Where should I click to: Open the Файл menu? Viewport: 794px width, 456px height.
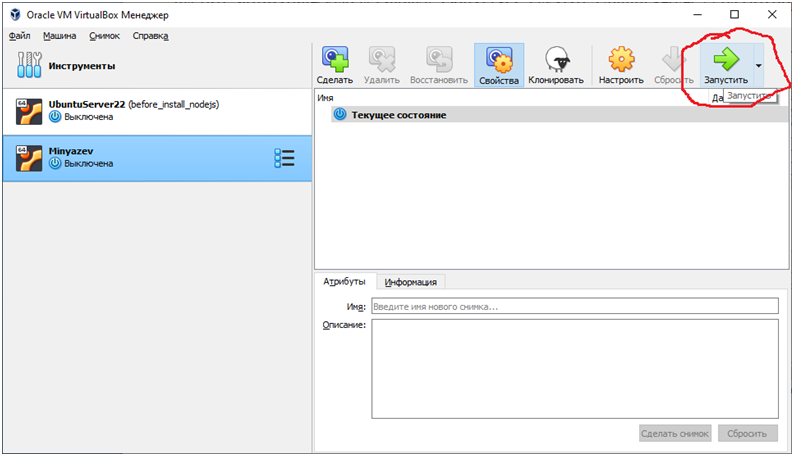tap(19, 36)
